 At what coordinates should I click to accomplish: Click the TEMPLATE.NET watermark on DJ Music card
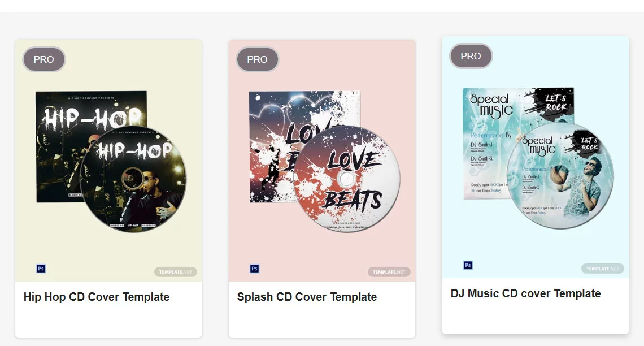coord(602,269)
